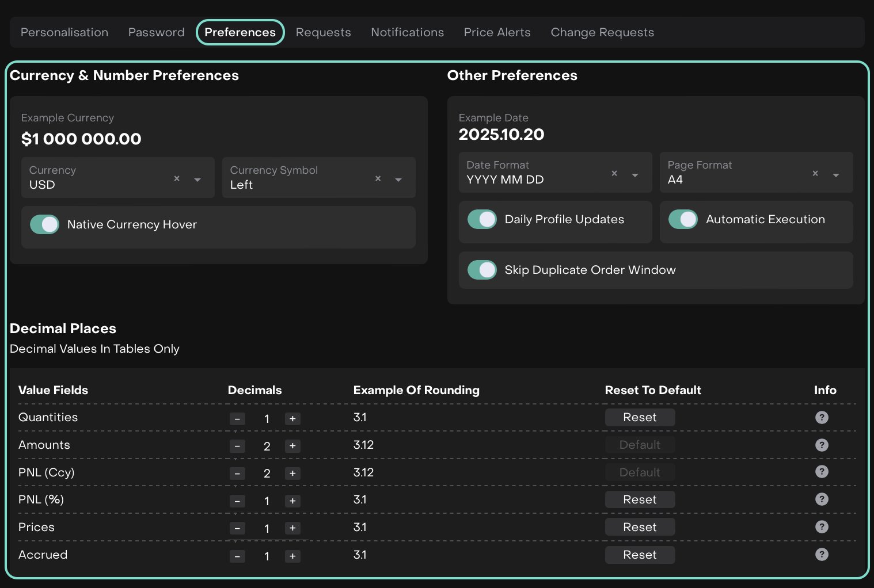Click the Accrued row info icon

[822, 555]
